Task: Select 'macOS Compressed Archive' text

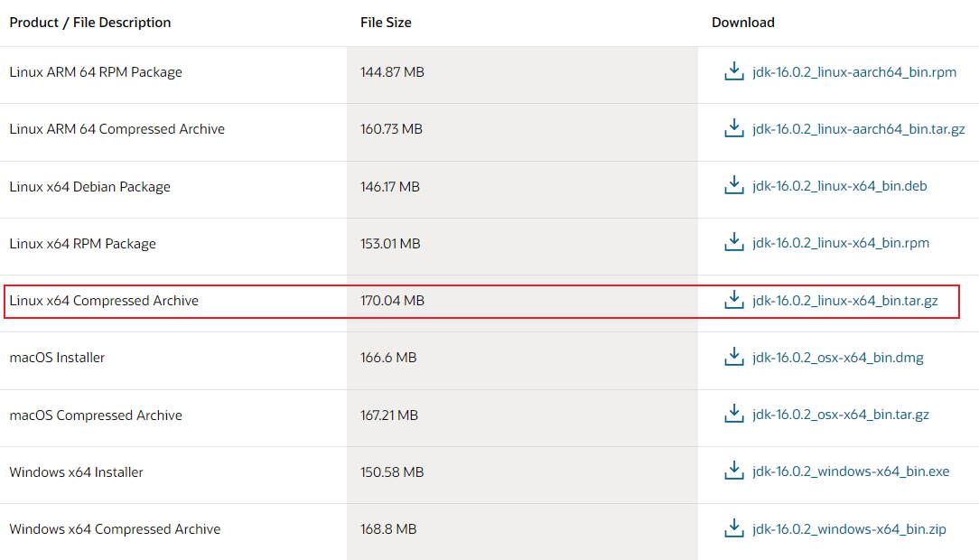Action: coord(96,415)
